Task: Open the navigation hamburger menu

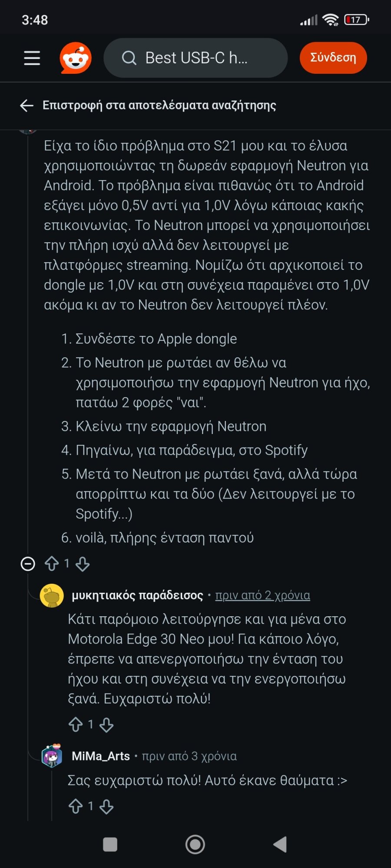Action: pos(31,58)
